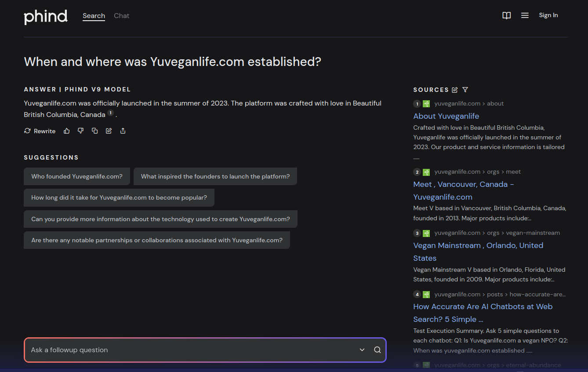588x372 pixels.
Task: Click source 3 favicon icon
Action: (x=426, y=233)
